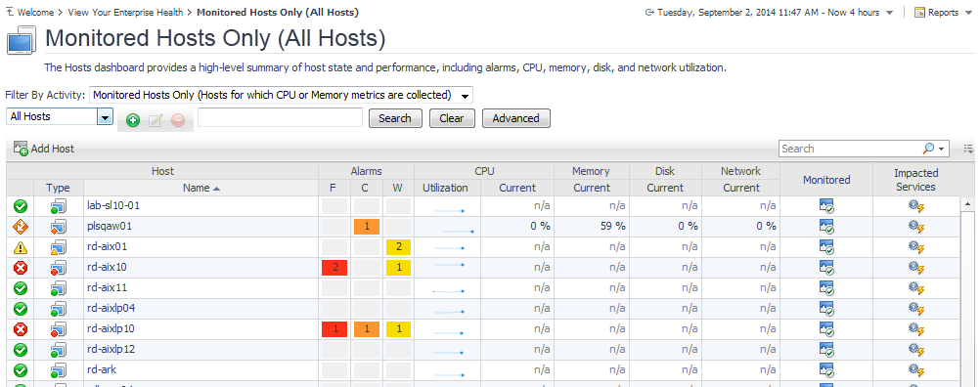The width and height of the screenshot is (980, 387).
Task: Click host name rd-aixlp04
Action: click(111, 309)
